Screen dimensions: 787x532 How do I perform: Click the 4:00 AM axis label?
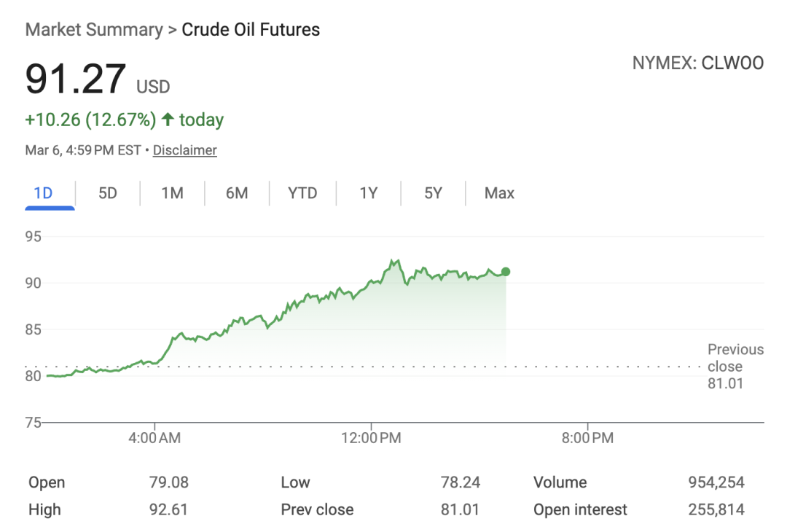[154, 438]
